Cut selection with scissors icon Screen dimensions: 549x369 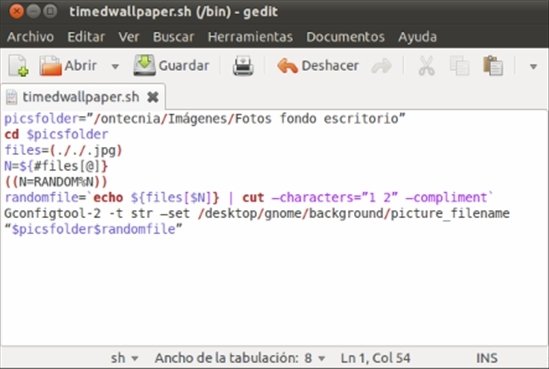tap(426, 65)
